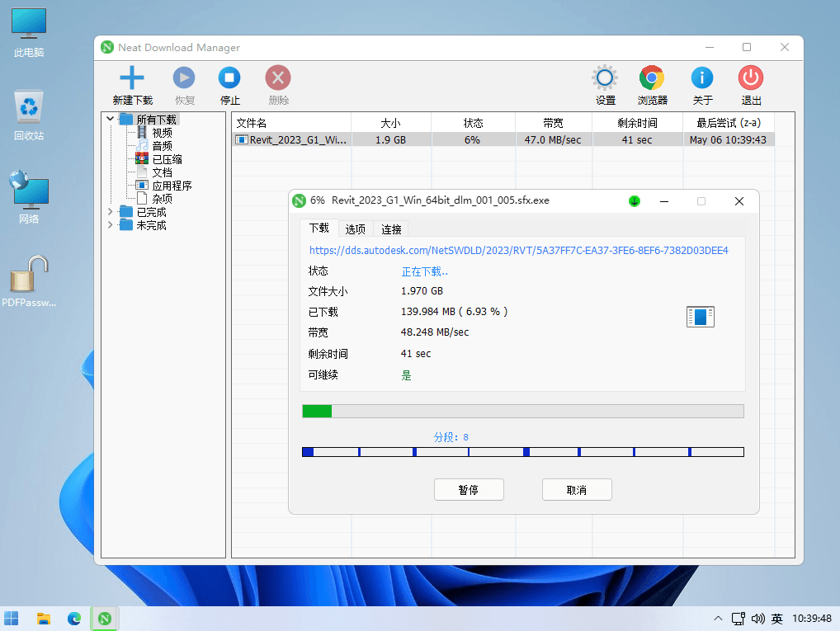Click the network tray icon
840x631 pixels.
(x=739, y=619)
